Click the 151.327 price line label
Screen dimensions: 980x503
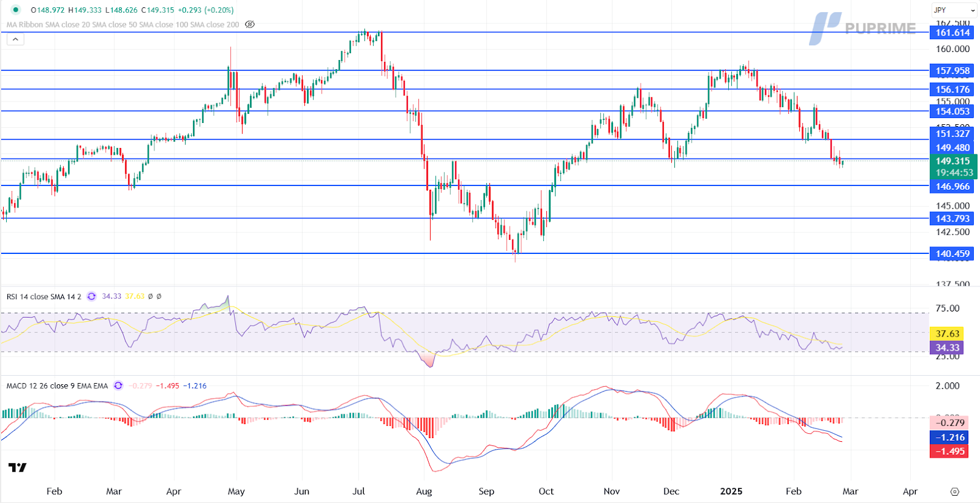[x=952, y=133]
